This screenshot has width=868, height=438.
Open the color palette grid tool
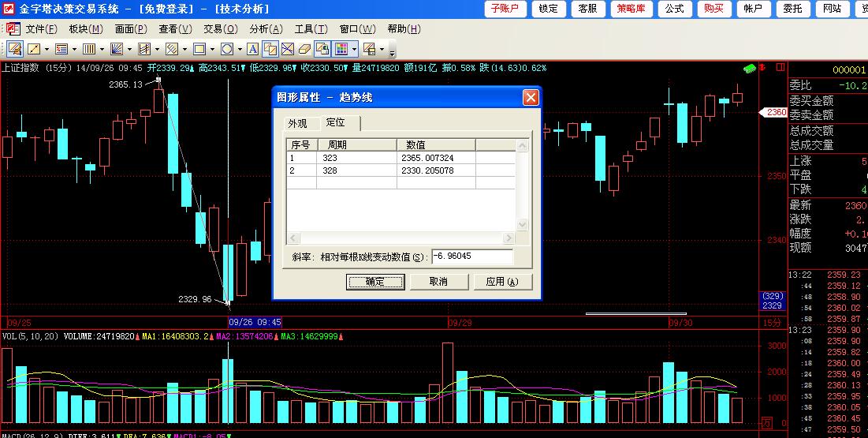click(341, 49)
